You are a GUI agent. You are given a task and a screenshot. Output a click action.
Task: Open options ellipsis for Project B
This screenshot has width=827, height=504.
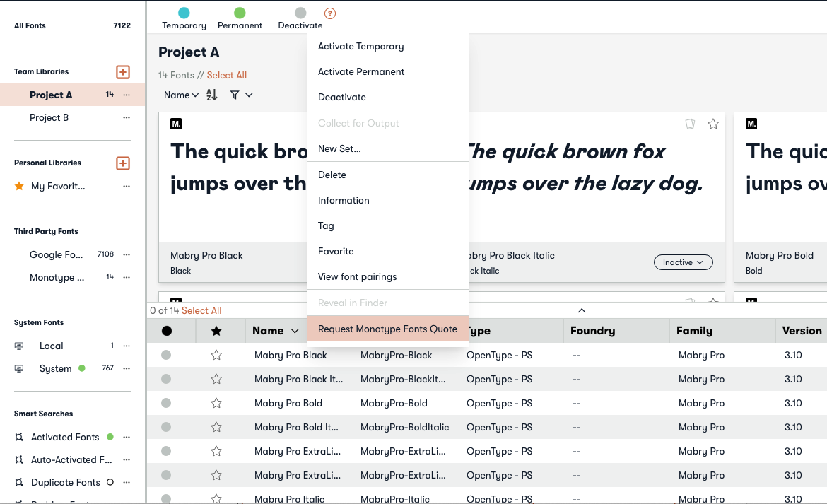127,118
